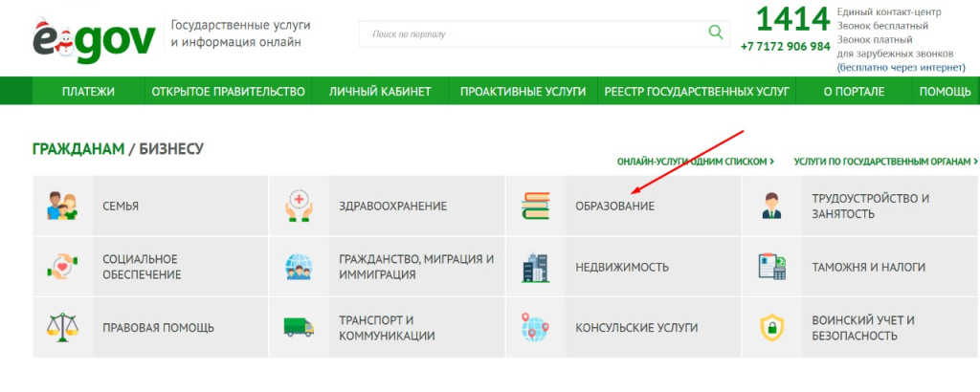Open the Семья category
The width and height of the screenshot is (980, 392).
point(150,206)
